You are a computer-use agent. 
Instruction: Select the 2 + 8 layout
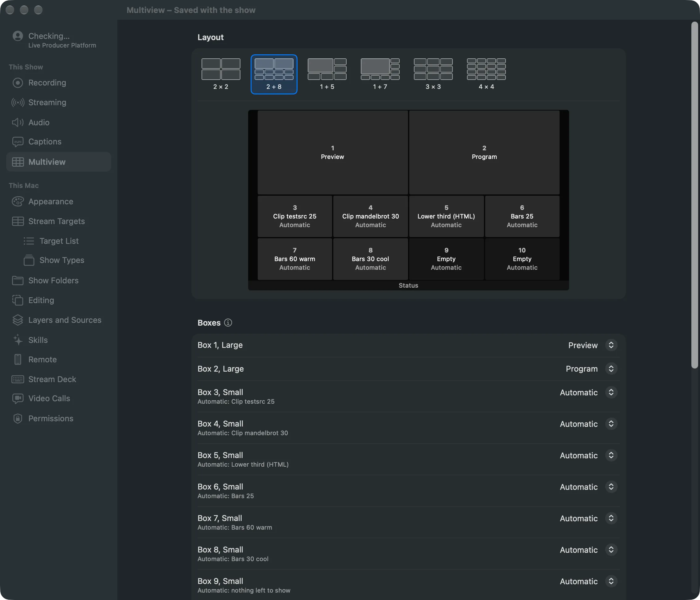click(274, 74)
